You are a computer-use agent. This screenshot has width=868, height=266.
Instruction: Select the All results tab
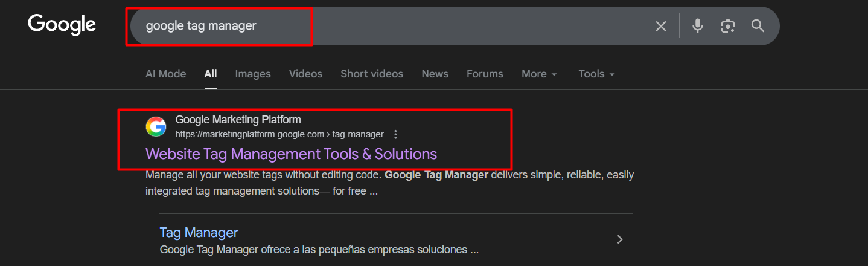click(x=210, y=74)
